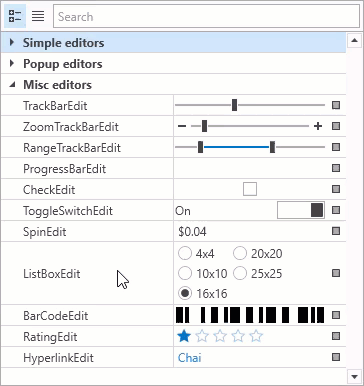Expand the Simple editors category
This screenshot has width=364, height=386.
tap(12, 42)
